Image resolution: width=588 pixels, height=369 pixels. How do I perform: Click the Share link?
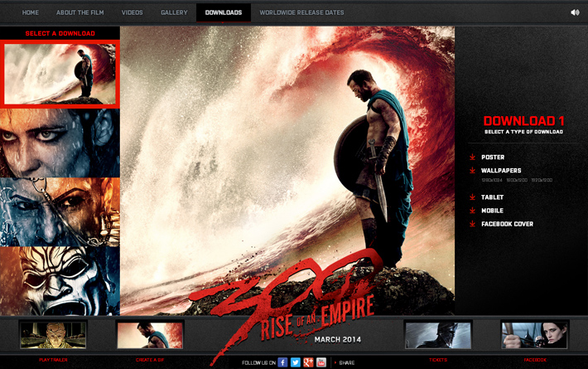346,362
